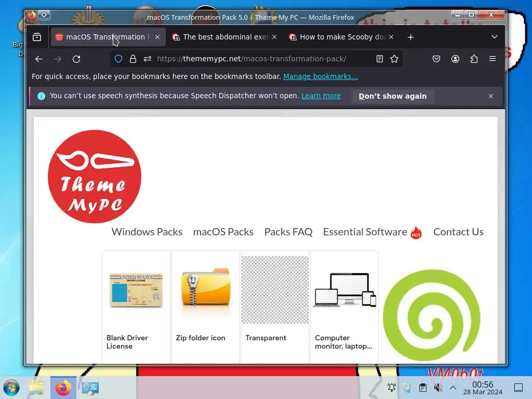Show site security padlock info
Image resolution: width=532 pixels, height=399 pixels.
tap(133, 59)
